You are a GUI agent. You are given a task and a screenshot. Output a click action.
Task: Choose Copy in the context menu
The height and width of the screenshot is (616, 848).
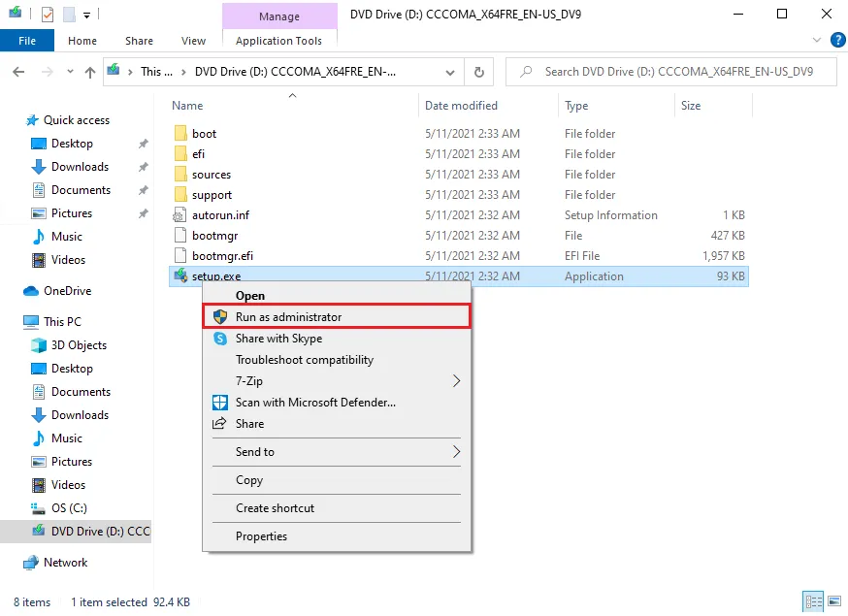tap(337, 480)
